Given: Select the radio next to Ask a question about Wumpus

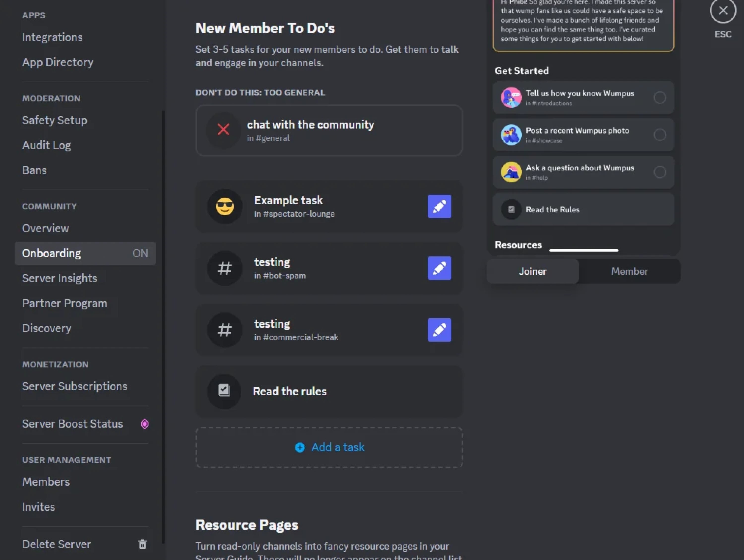Looking at the screenshot, I should point(660,172).
